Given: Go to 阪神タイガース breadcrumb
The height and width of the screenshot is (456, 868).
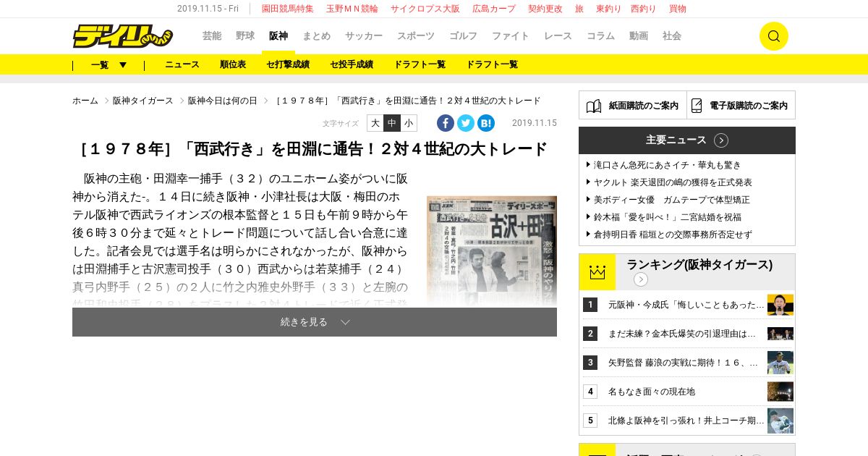Looking at the screenshot, I should (x=143, y=101).
